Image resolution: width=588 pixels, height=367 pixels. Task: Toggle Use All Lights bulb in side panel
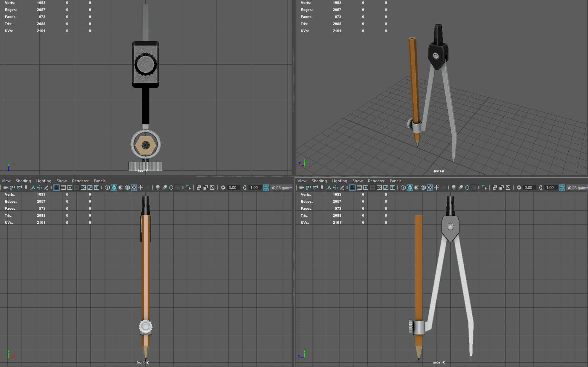pyautogui.click(x=437, y=188)
